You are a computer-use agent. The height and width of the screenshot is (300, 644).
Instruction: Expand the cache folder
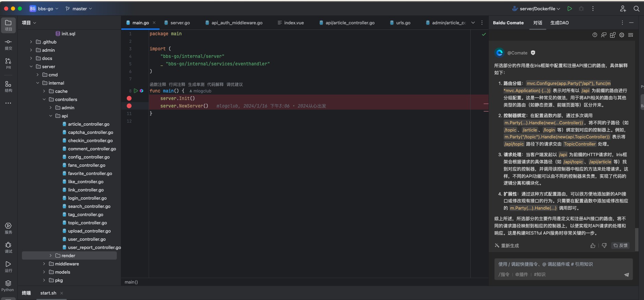44,91
